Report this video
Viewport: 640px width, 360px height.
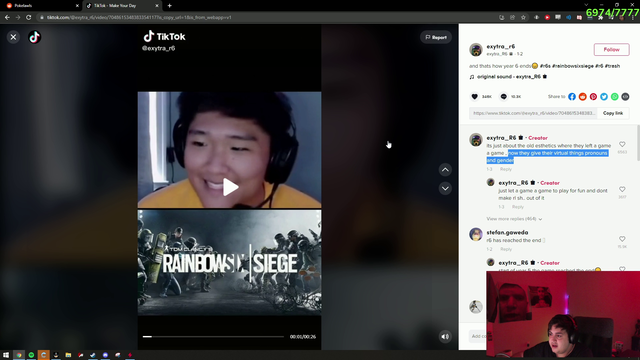tap(436, 37)
